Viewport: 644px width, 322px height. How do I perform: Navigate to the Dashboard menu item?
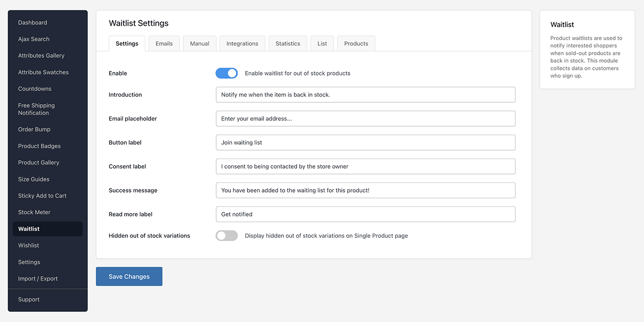32,22
